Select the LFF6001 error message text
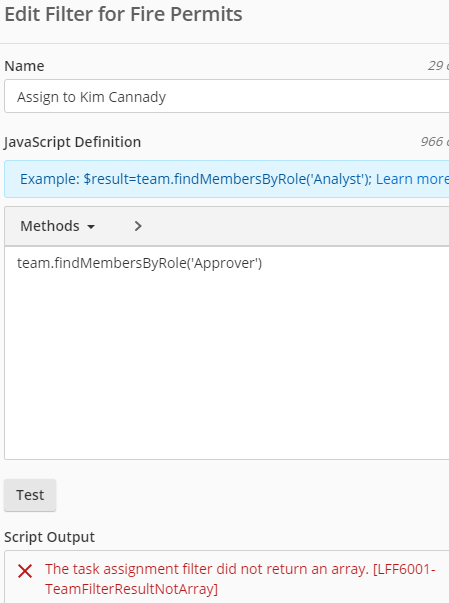Viewport: 449px width, 603px height. point(240,579)
